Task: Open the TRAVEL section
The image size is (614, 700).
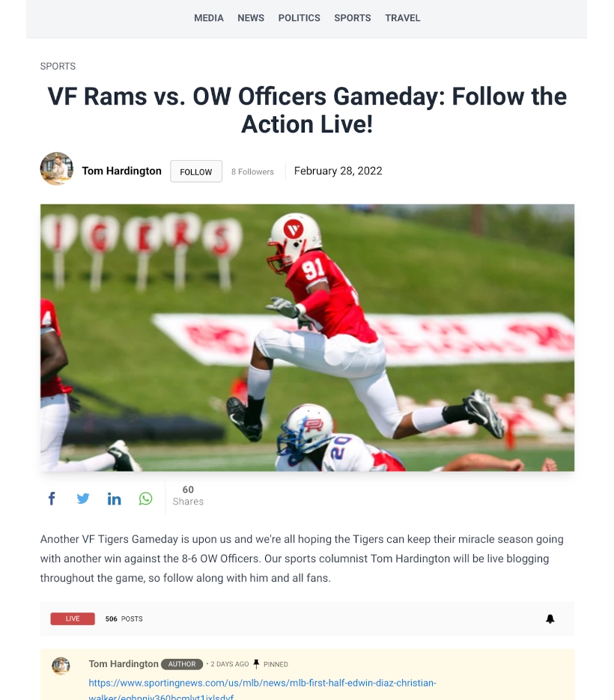Action: (x=402, y=18)
